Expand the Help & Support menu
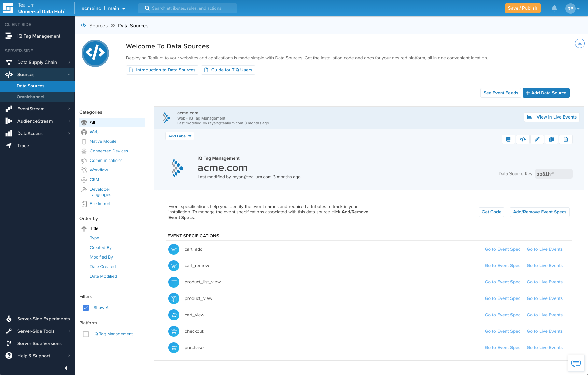 (x=37, y=356)
